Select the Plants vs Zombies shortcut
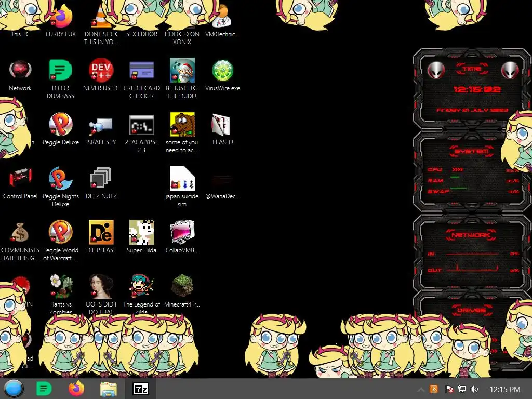The height and width of the screenshot is (399, 532). click(x=61, y=294)
